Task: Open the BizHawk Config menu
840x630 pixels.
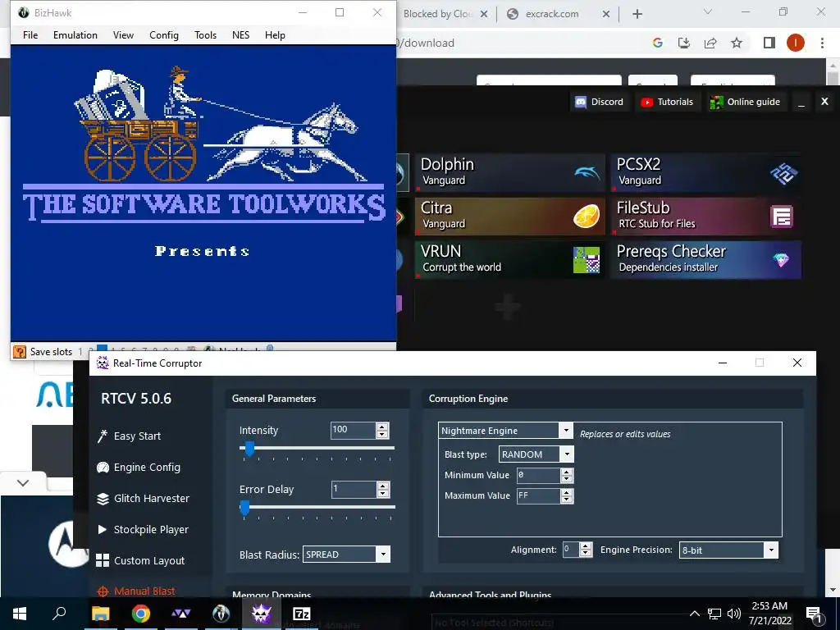Action: coord(164,35)
